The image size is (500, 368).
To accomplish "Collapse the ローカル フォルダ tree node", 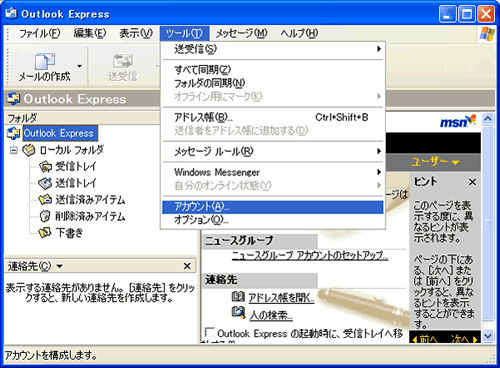I will click(14, 150).
